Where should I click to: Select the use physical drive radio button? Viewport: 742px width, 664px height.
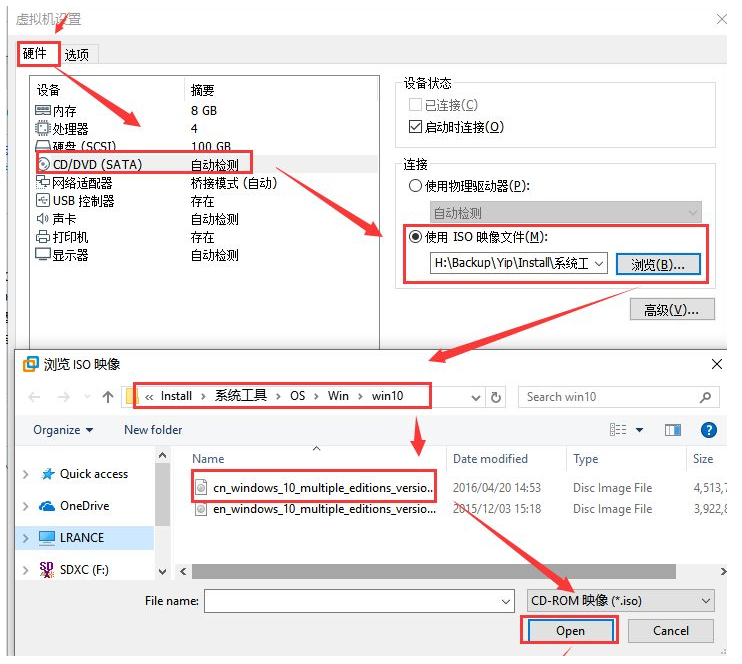click(415, 186)
